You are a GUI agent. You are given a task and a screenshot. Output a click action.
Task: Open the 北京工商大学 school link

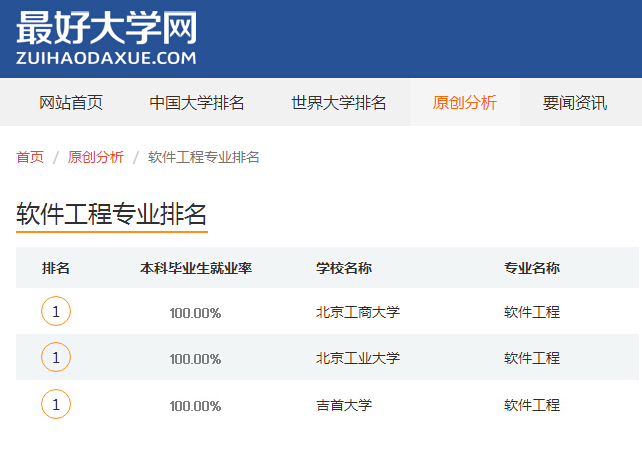click(357, 312)
